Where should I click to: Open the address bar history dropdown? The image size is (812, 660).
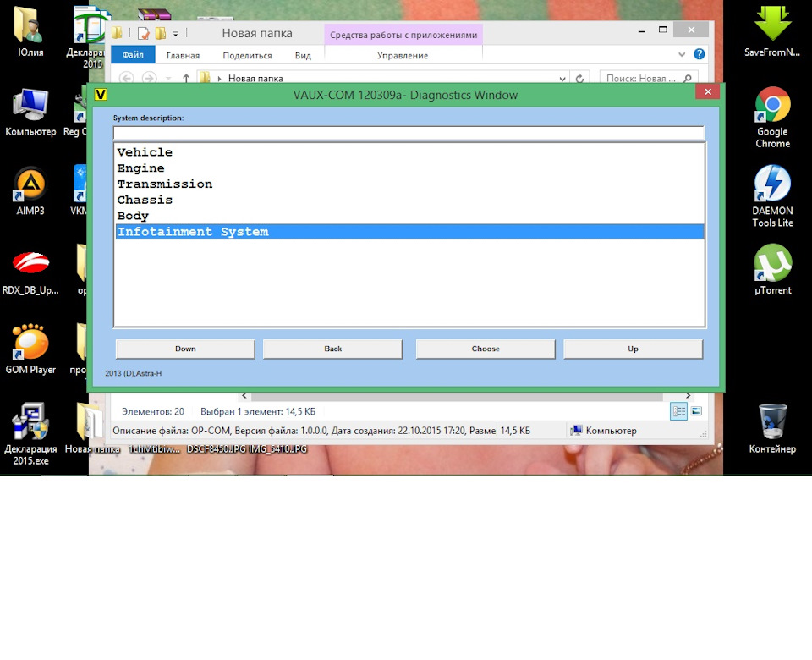[x=562, y=79]
